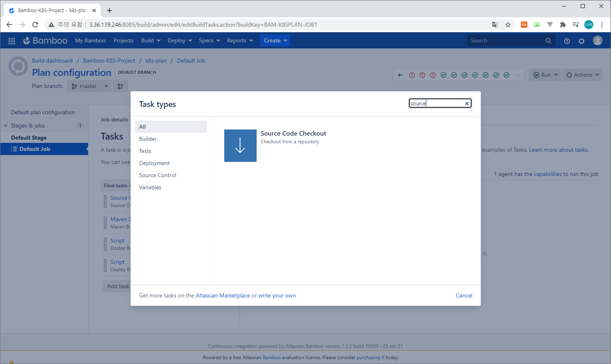Click the previous builds arrow

click(400, 75)
